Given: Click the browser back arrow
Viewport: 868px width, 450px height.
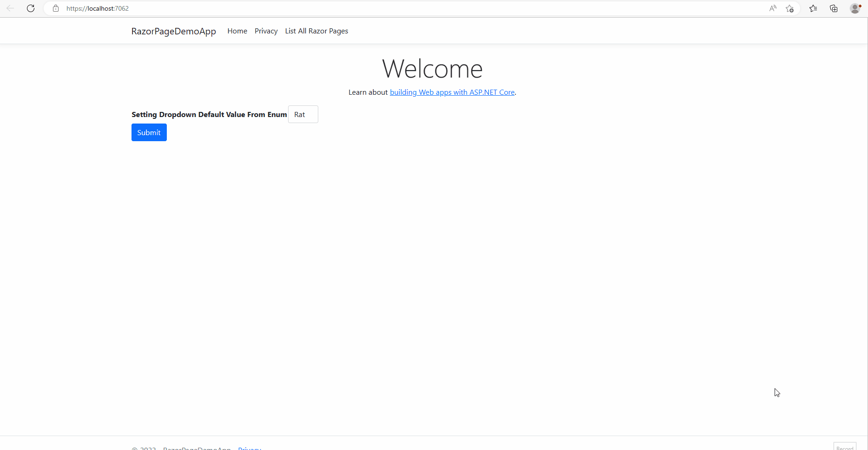Looking at the screenshot, I should pyautogui.click(x=10, y=8).
